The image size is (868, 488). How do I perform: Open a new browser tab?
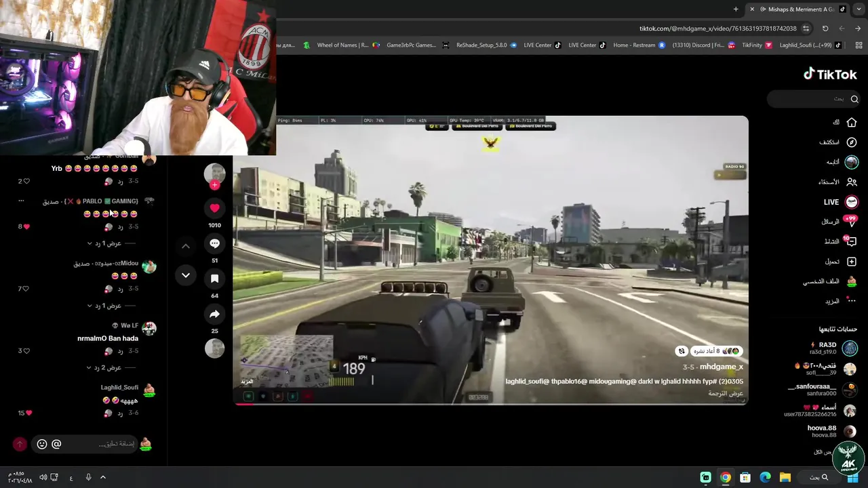pyautogui.click(x=736, y=9)
